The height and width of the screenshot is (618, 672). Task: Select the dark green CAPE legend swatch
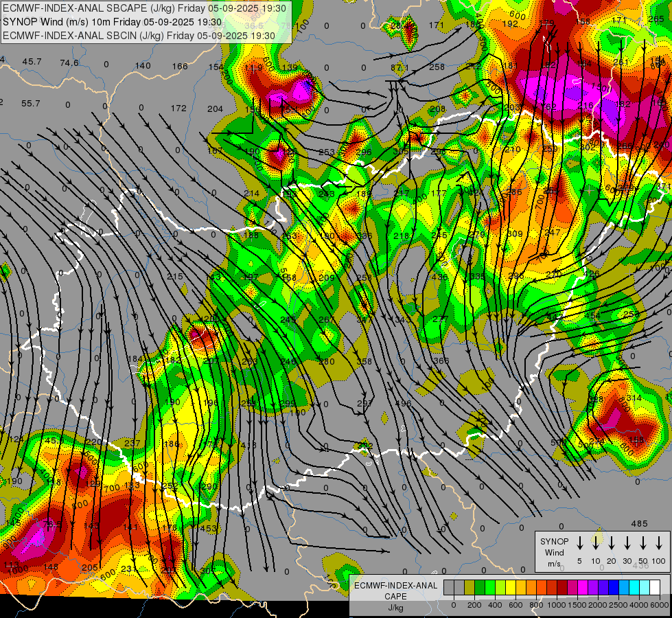(x=480, y=588)
